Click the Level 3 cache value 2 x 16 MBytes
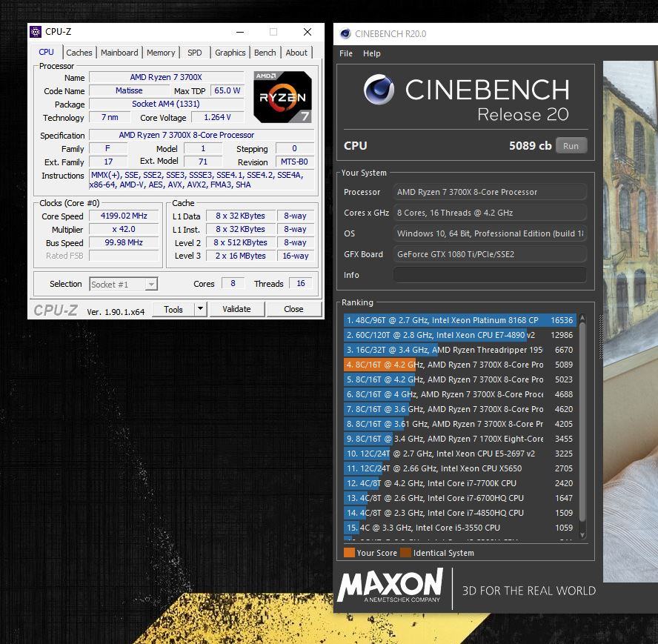 click(241, 256)
